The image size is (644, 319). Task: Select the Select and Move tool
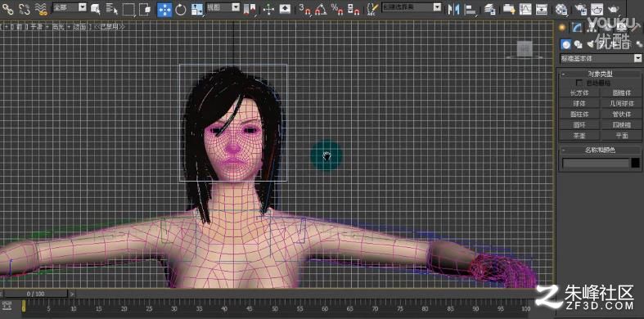pyautogui.click(x=164, y=9)
